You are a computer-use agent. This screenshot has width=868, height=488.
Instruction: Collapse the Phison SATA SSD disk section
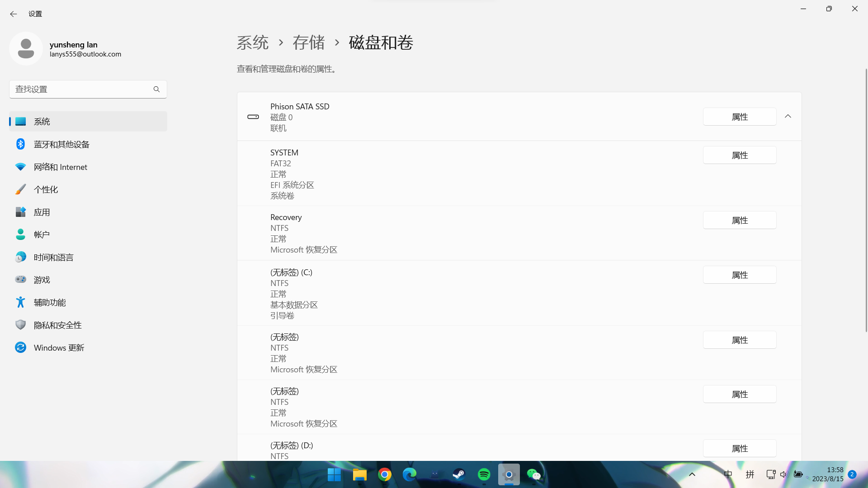(x=788, y=117)
